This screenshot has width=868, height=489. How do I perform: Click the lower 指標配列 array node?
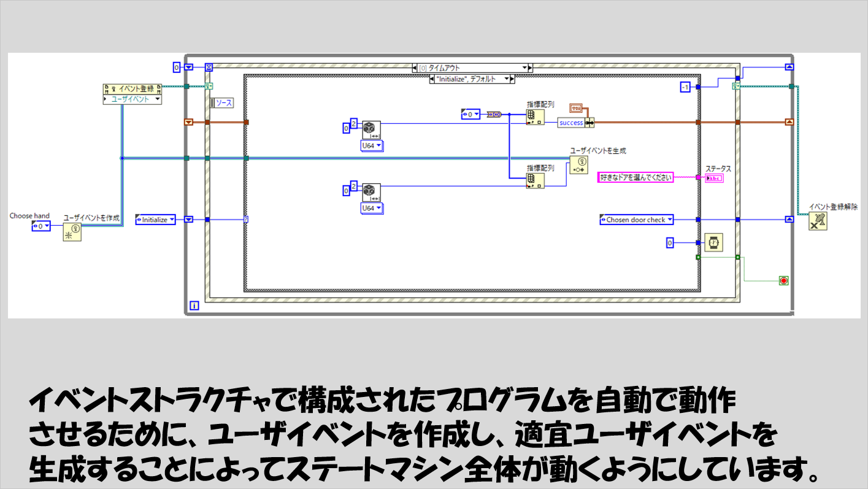tap(535, 180)
